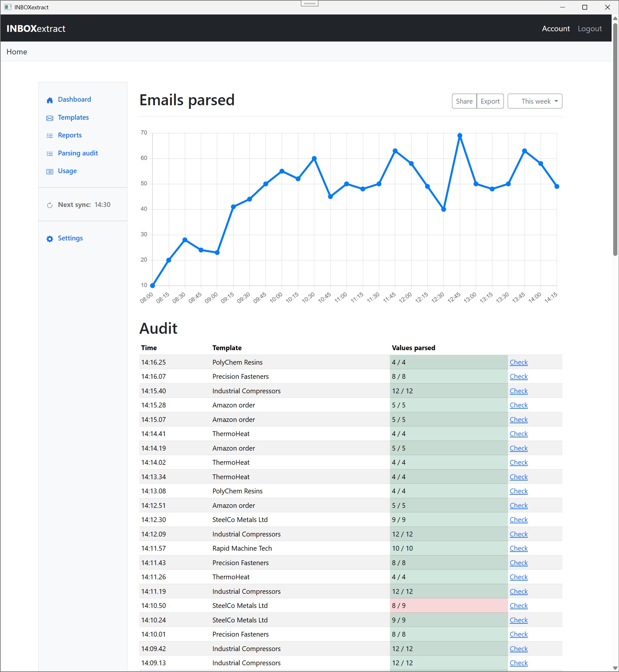619x672 pixels.
Task: Switch to the Home breadcrumb
Action: point(16,51)
